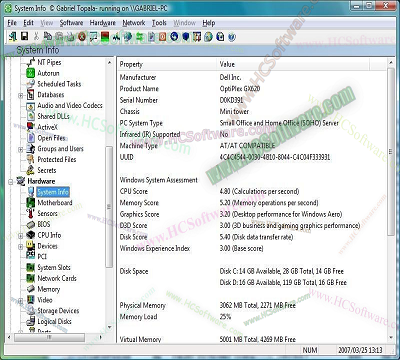400x360 pixels.
Task: Click the UUID property label
Action: point(127,157)
